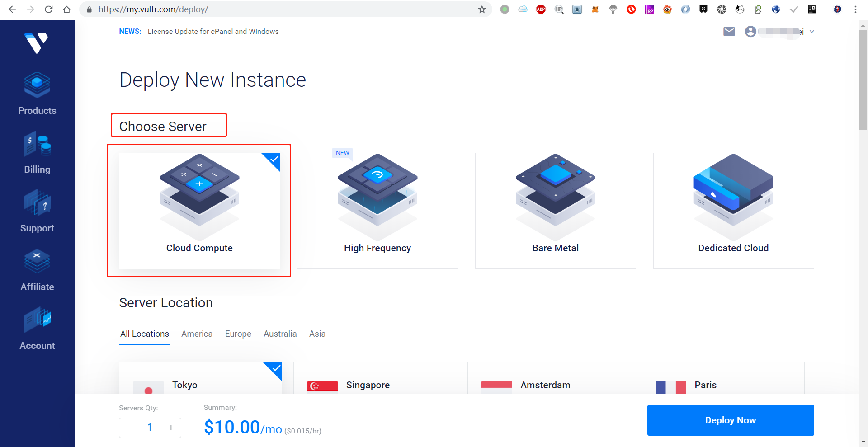Select the Bare Metal server type

(x=556, y=211)
